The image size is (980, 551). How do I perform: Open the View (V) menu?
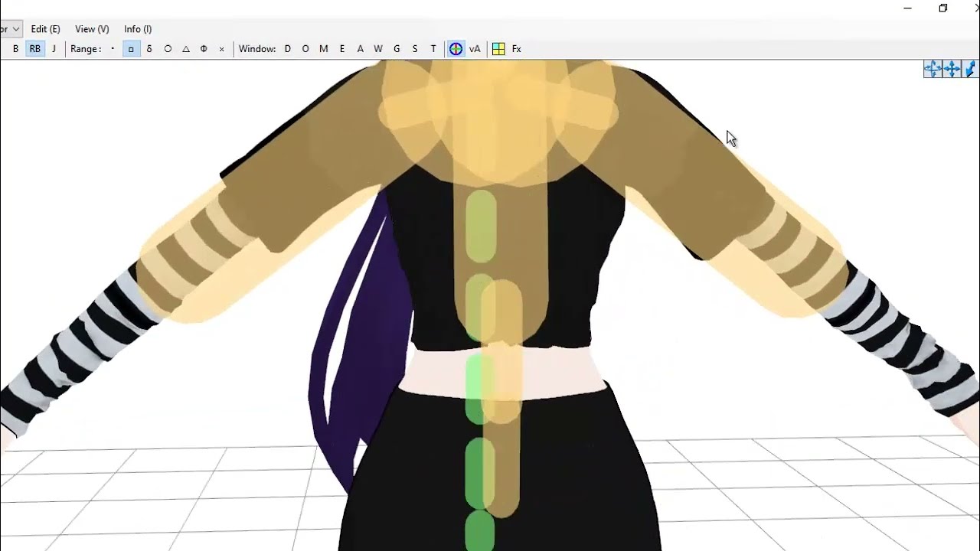[x=92, y=29]
